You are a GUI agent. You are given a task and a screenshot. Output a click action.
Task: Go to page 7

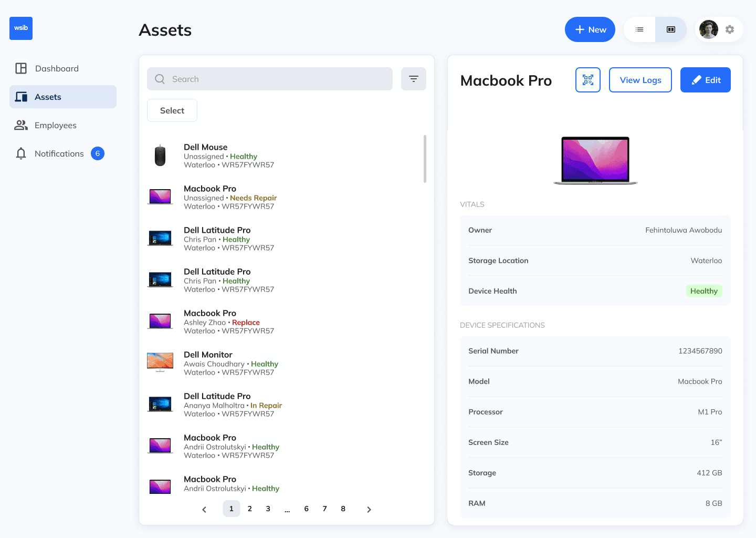325,509
